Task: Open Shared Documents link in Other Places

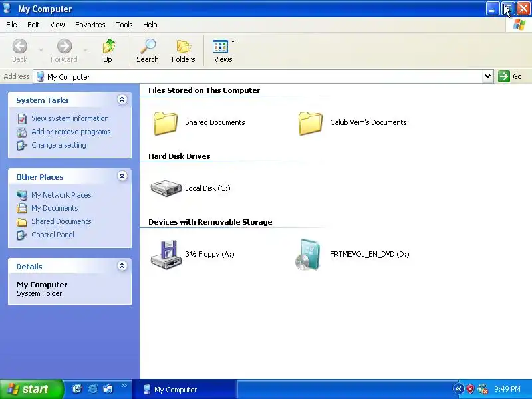Action: (61, 221)
